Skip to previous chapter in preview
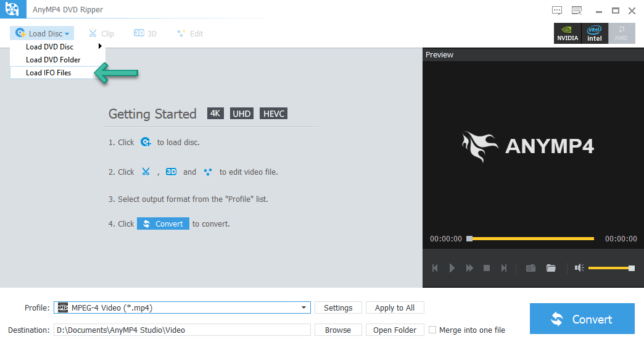This screenshot has width=644, height=347. click(x=435, y=268)
